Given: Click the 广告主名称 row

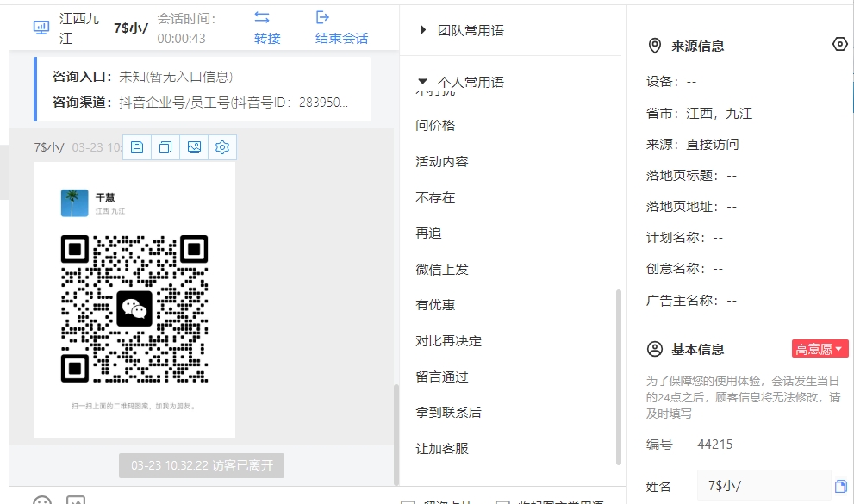Looking at the screenshot, I should pos(691,300).
